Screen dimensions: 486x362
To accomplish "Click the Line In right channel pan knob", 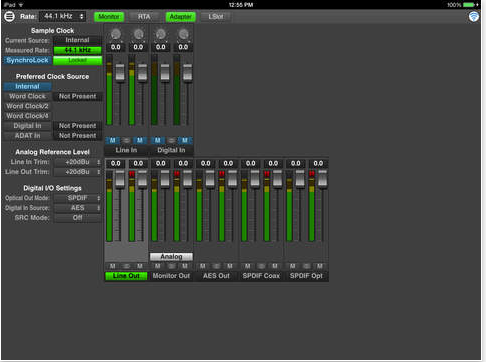I will coord(138,34).
